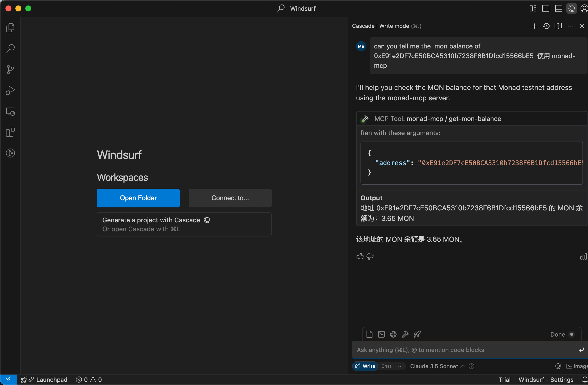Click the search magnifier in title bar
The width and height of the screenshot is (588, 385).
point(281,8)
